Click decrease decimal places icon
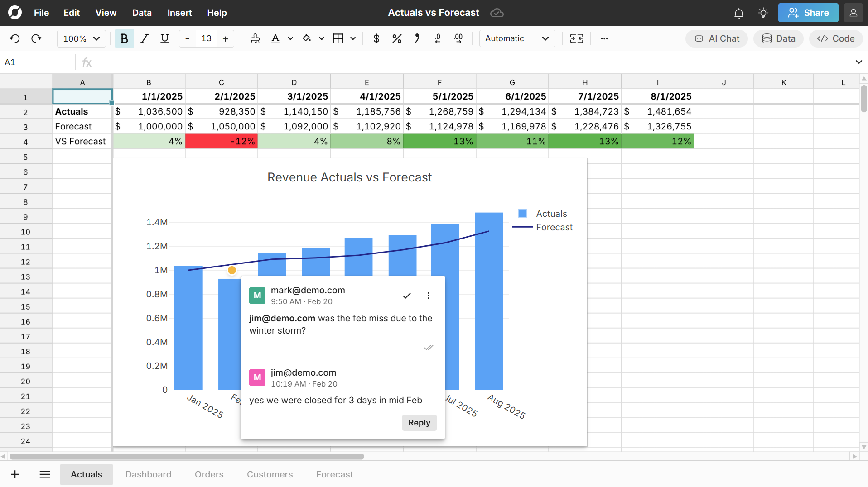Image resolution: width=868 pixels, height=487 pixels. click(438, 39)
